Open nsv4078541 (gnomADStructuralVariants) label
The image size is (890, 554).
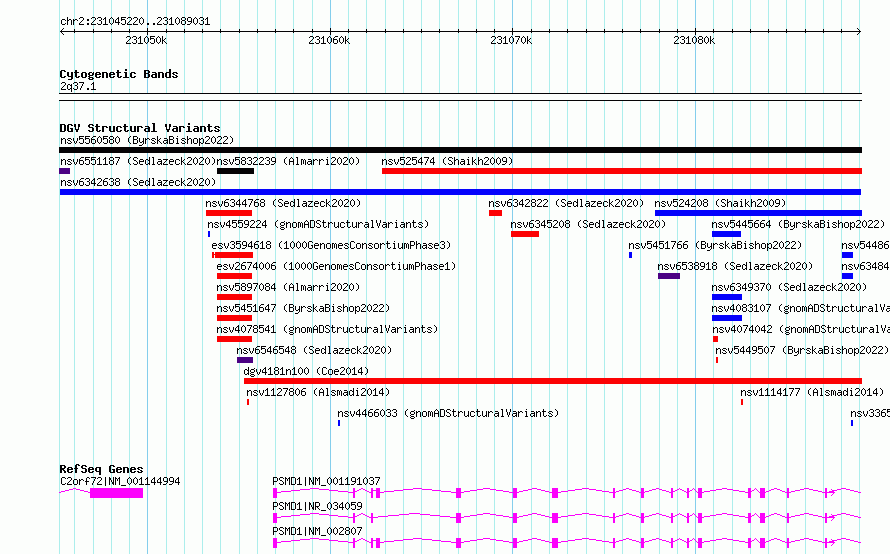click(327, 329)
